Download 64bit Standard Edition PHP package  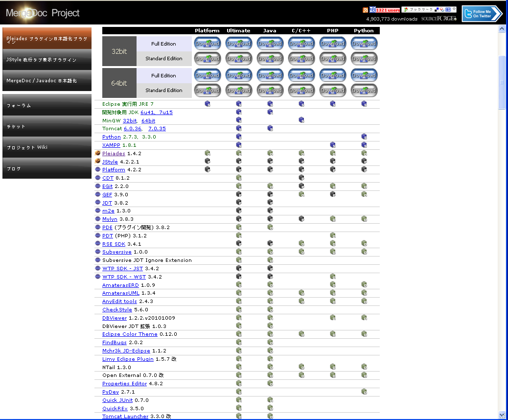(333, 91)
